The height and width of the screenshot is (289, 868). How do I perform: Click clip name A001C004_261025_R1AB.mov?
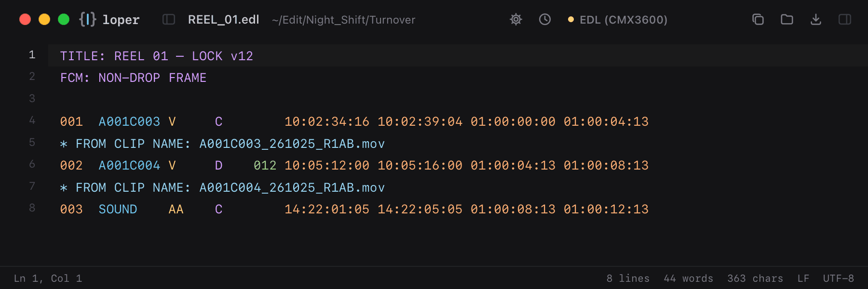point(292,188)
